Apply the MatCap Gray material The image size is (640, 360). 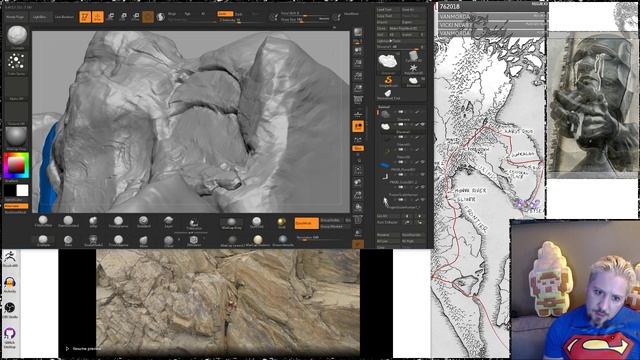(231, 223)
